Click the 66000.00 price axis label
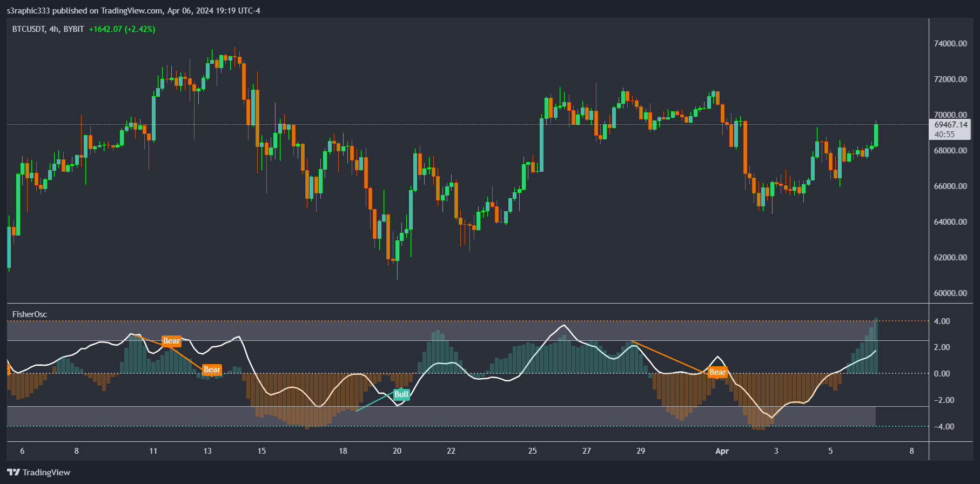Image resolution: width=980 pixels, height=484 pixels. [951, 186]
